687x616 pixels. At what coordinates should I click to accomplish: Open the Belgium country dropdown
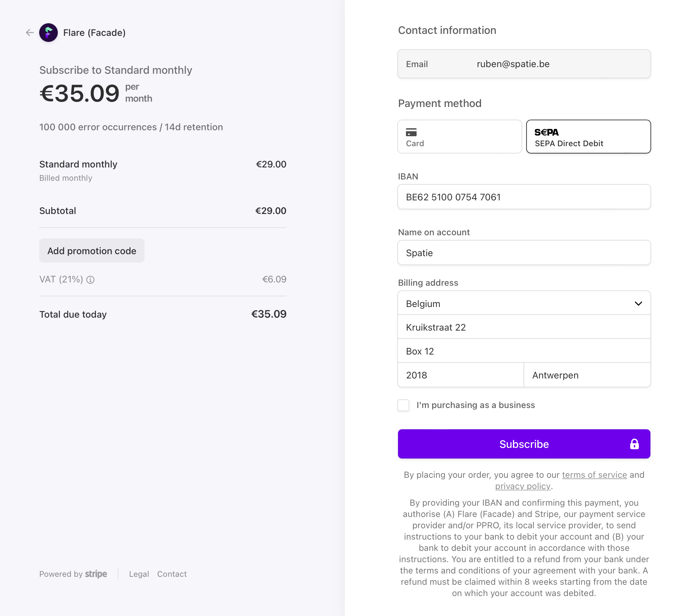pos(524,303)
